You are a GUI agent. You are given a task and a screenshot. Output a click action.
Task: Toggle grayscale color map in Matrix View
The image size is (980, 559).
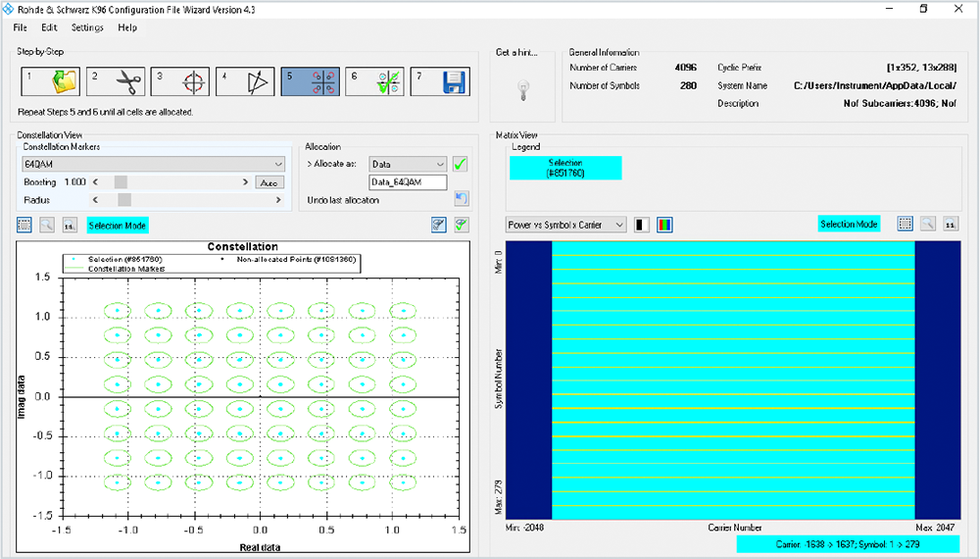(x=643, y=225)
